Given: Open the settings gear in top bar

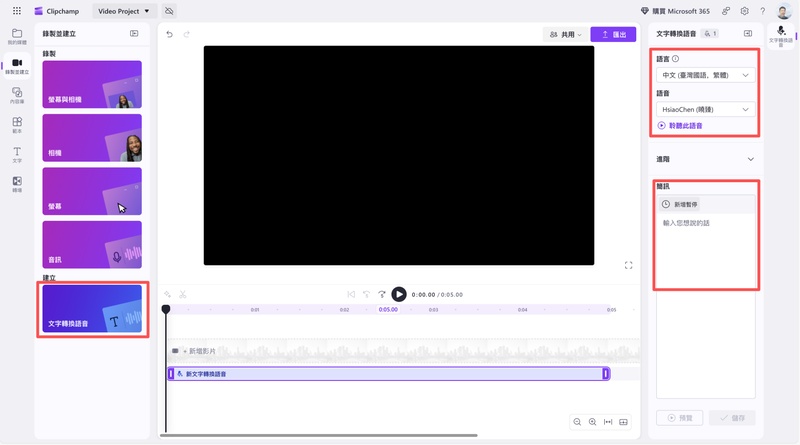Looking at the screenshot, I should pos(744,10).
